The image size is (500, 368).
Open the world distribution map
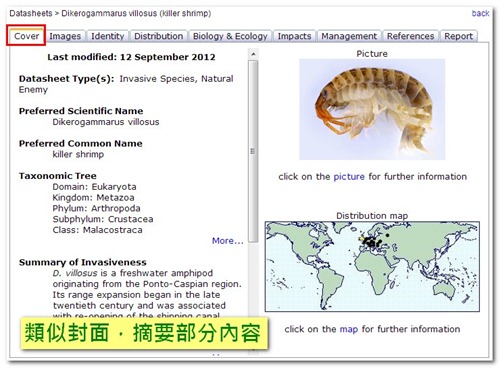coord(372,266)
